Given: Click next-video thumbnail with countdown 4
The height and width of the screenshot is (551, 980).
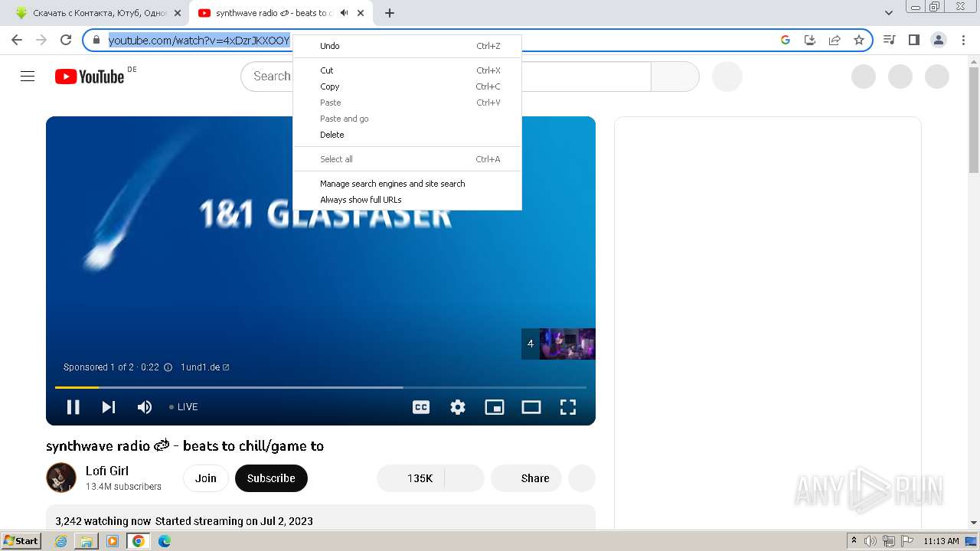Looking at the screenshot, I should point(558,344).
